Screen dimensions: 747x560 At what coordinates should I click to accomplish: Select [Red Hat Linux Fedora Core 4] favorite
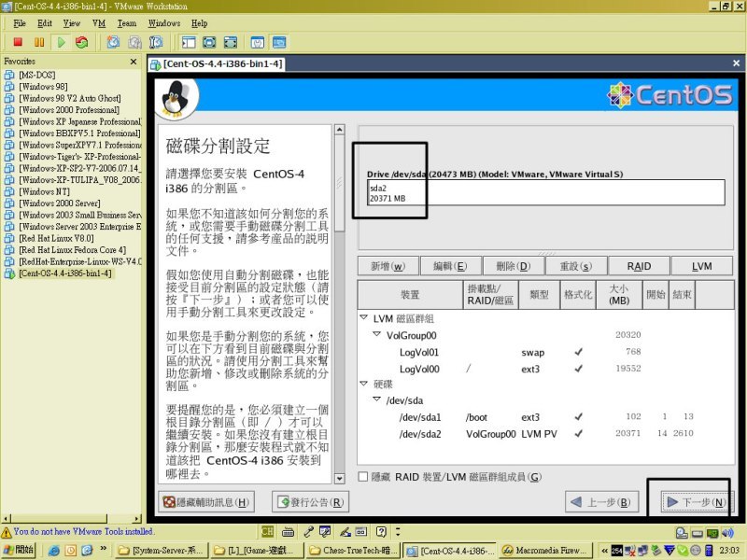pyautogui.click(x=73, y=250)
